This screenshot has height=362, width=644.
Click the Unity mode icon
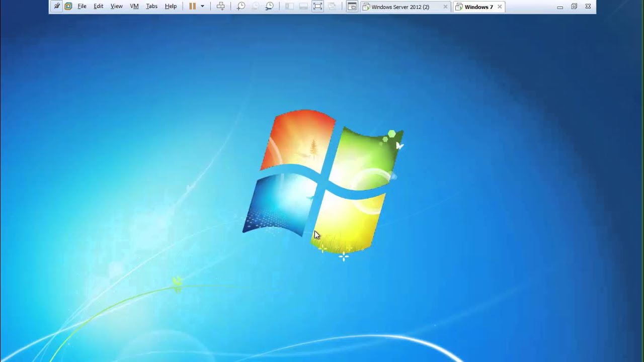pyautogui.click(x=332, y=7)
